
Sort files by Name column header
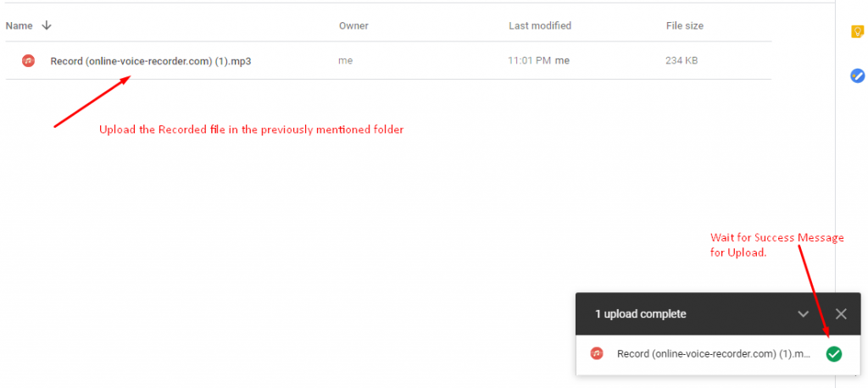point(19,25)
